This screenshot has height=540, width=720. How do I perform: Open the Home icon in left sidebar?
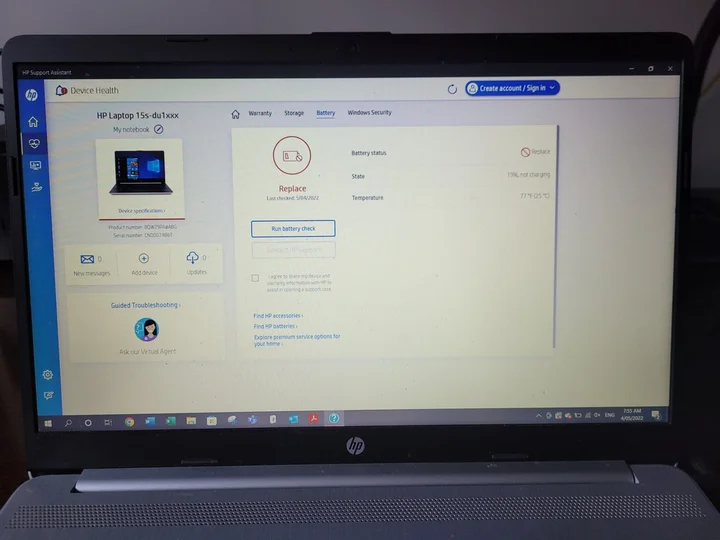33,121
